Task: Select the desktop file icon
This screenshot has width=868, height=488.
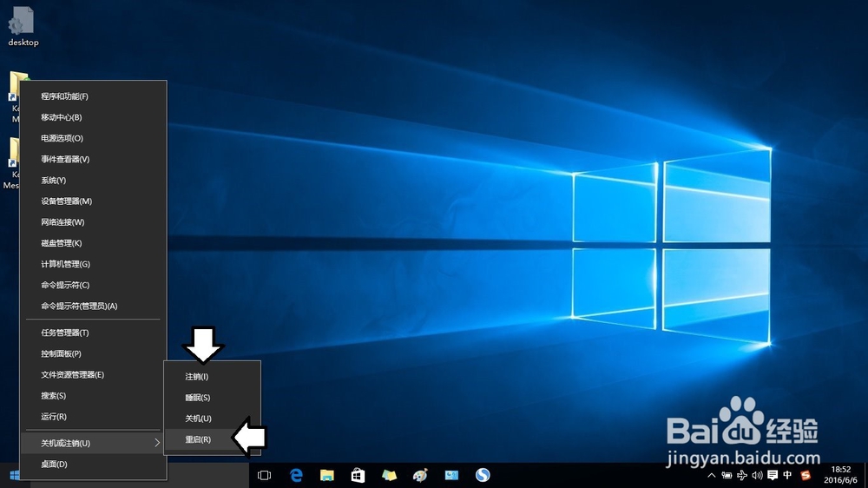Action: click(x=23, y=26)
